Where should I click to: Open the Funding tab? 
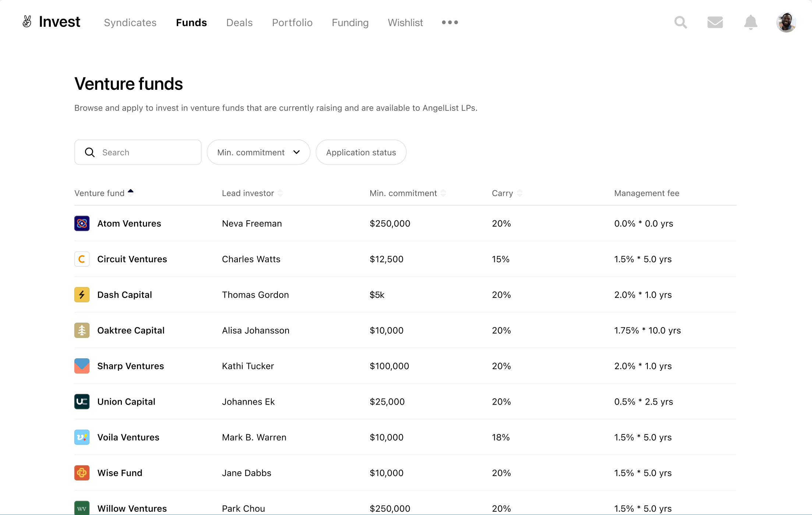coord(350,22)
